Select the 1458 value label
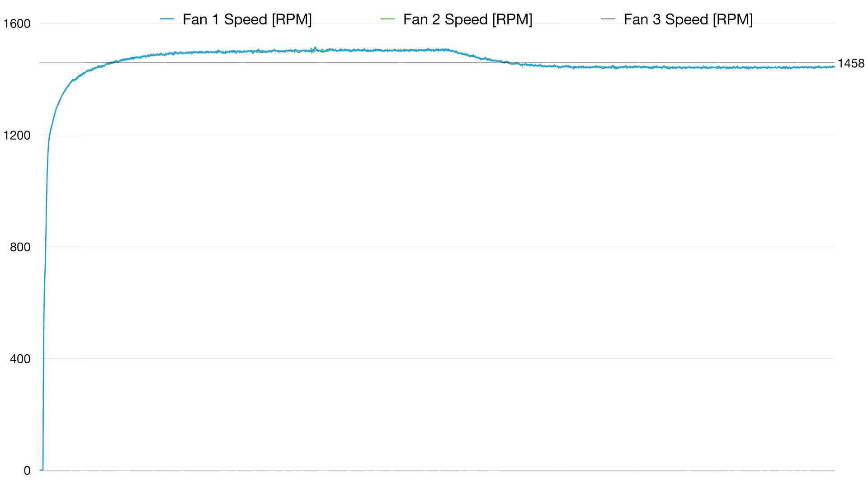Image resolution: width=868 pixels, height=488 pixels. click(x=851, y=64)
